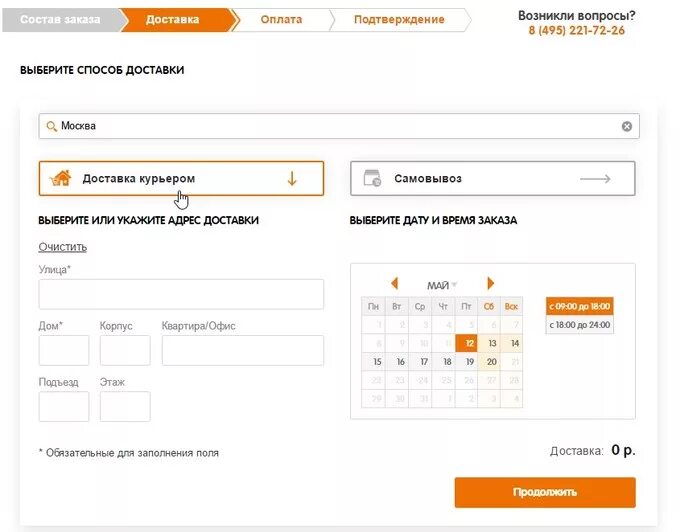Pick May 13 in the calendar

(x=491, y=343)
